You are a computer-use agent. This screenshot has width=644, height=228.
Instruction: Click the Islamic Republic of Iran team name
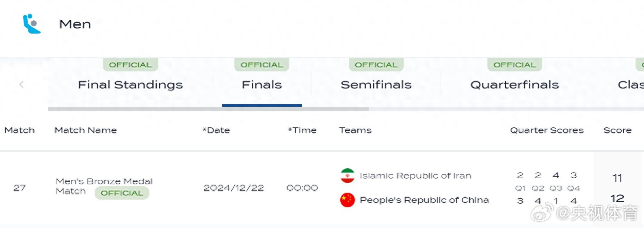[415, 176]
